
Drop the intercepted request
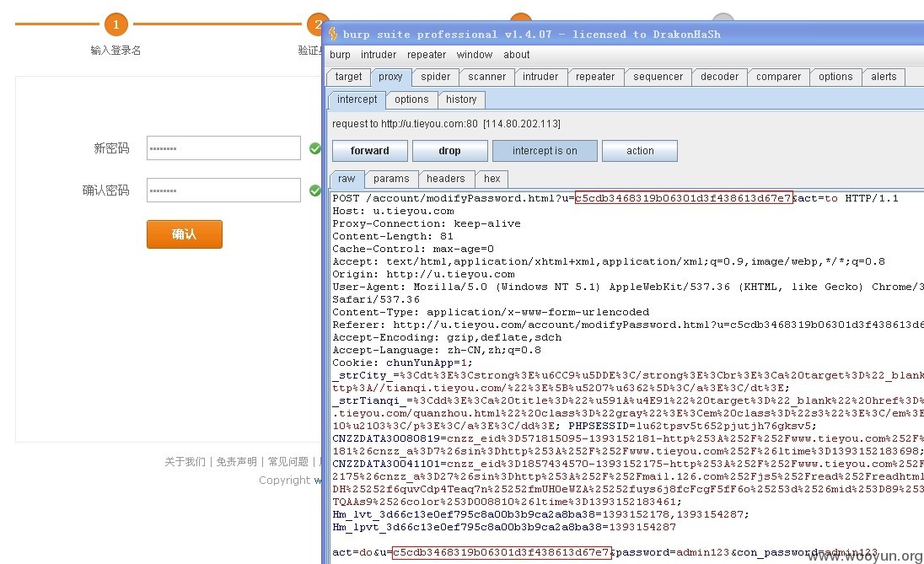pyautogui.click(x=449, y=151)
